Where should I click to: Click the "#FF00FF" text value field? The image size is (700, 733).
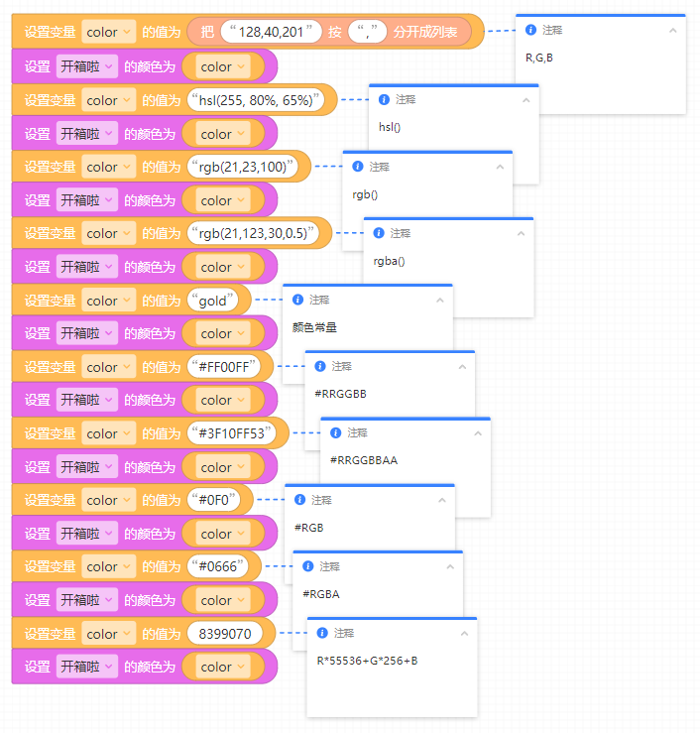(x=229, y=367)
